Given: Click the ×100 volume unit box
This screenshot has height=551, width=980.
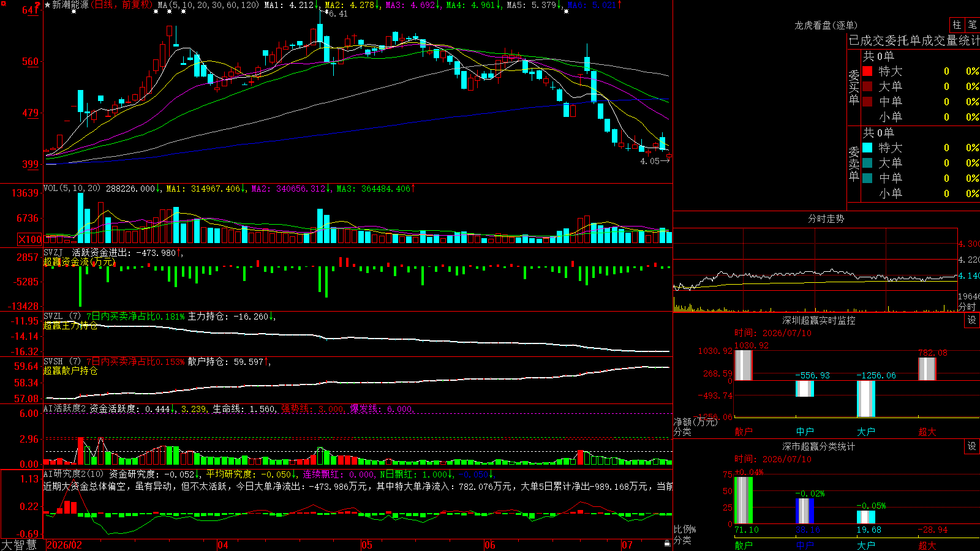Looking at the screenshot, I should [29, 239].
